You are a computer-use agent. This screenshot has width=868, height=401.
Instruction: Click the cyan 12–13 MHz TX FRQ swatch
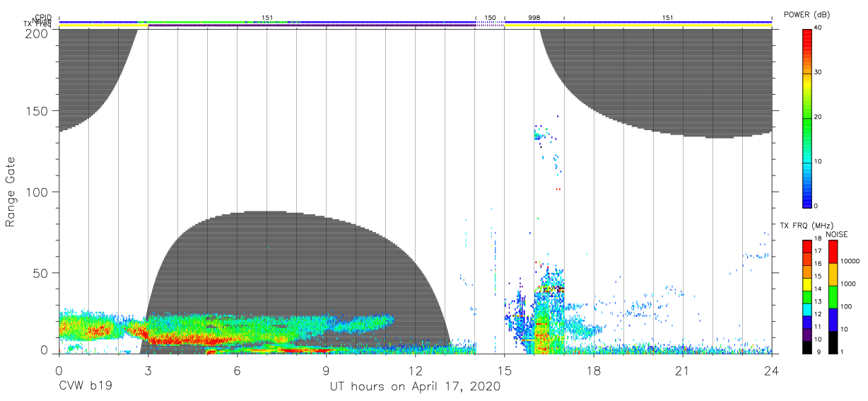click(807, 308)
